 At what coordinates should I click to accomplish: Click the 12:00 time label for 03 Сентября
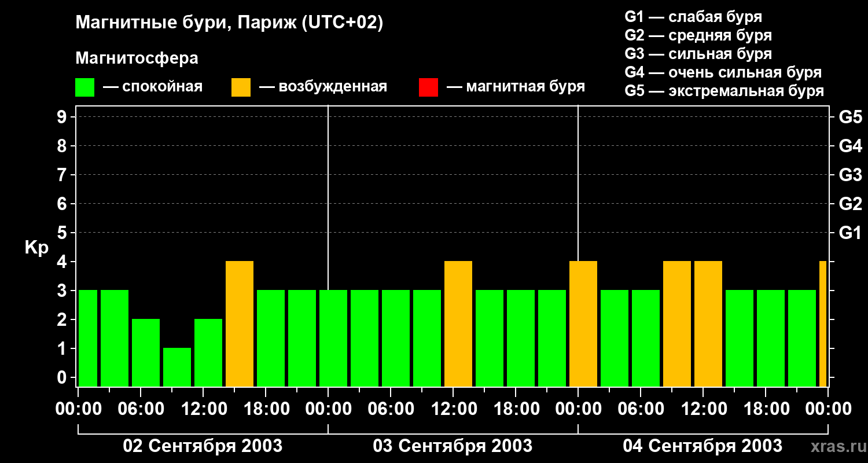point(453,409)
